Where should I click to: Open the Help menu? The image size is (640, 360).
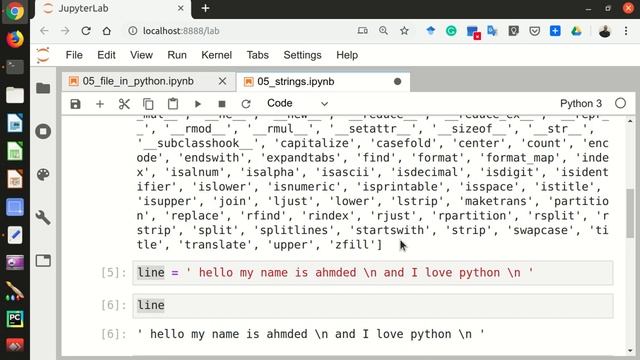pyautogui.click(x=347, y=55)
